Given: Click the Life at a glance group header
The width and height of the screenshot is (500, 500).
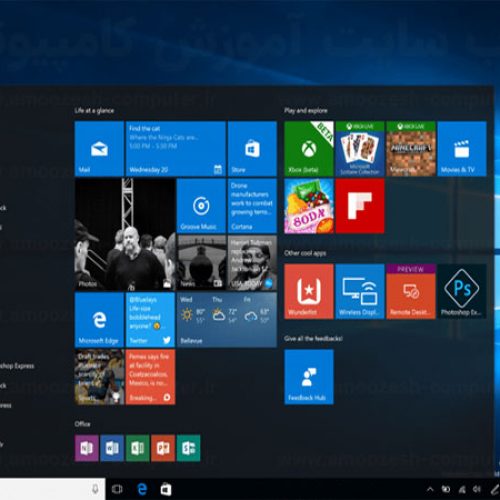Looking at the screenshot, I should click(x=94, y=110).
